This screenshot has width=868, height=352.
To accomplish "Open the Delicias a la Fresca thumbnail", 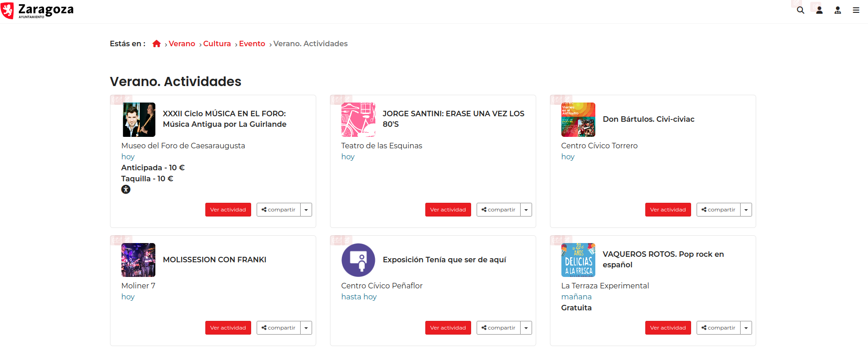I will 578,260.
